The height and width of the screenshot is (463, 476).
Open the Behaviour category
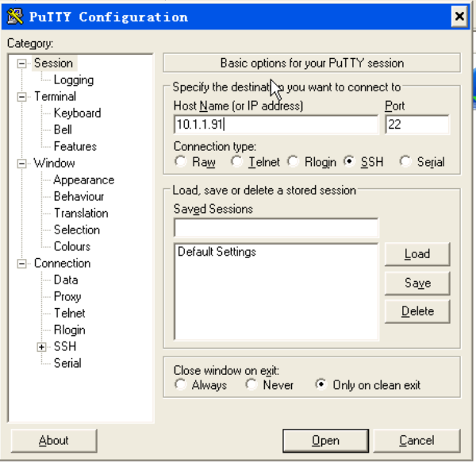pos(79,197)
